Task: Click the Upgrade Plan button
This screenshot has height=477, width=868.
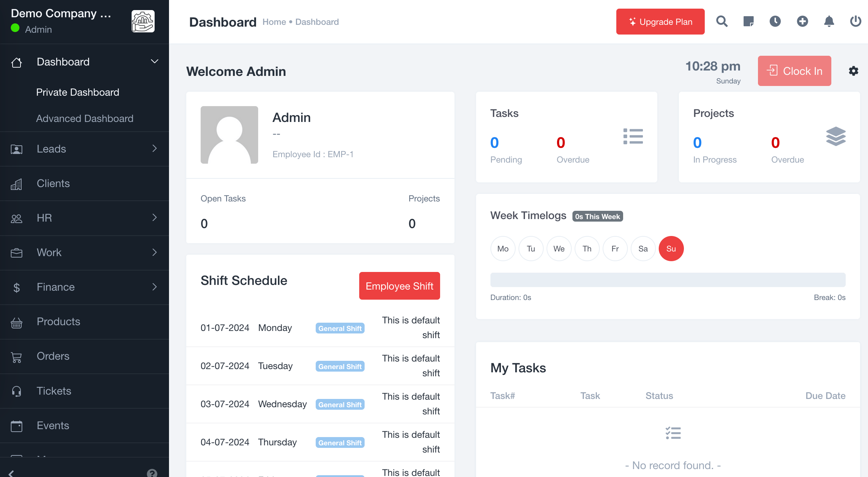Action: (x=660, y=22)
